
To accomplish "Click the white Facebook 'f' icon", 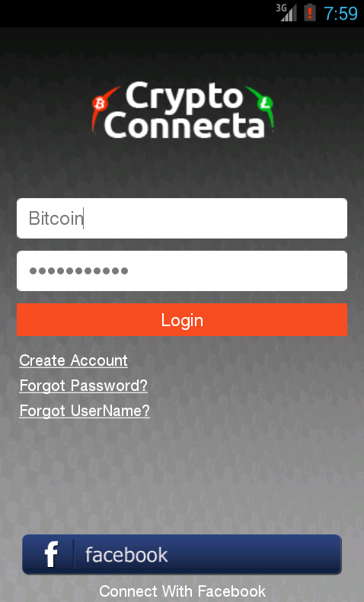I will 51,554.
